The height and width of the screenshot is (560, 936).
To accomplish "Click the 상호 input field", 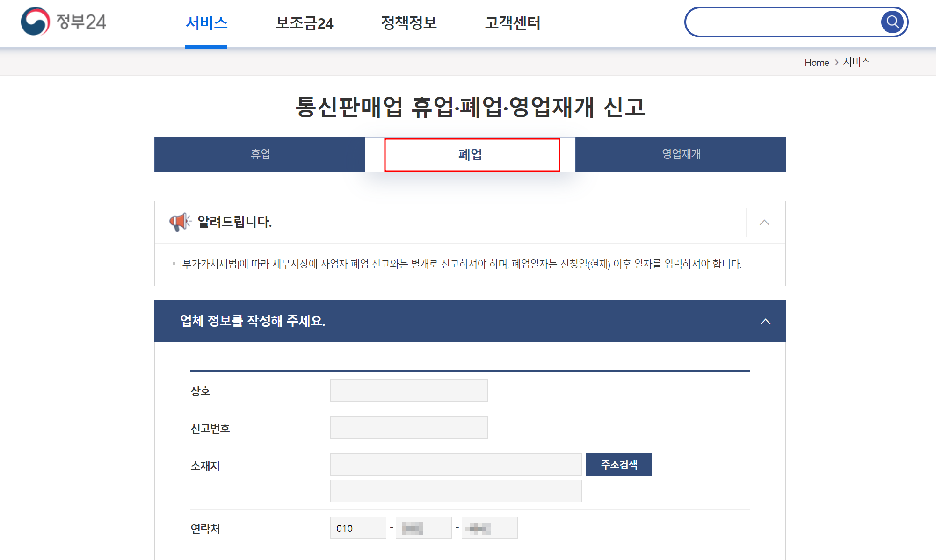I will click(409, 390).
